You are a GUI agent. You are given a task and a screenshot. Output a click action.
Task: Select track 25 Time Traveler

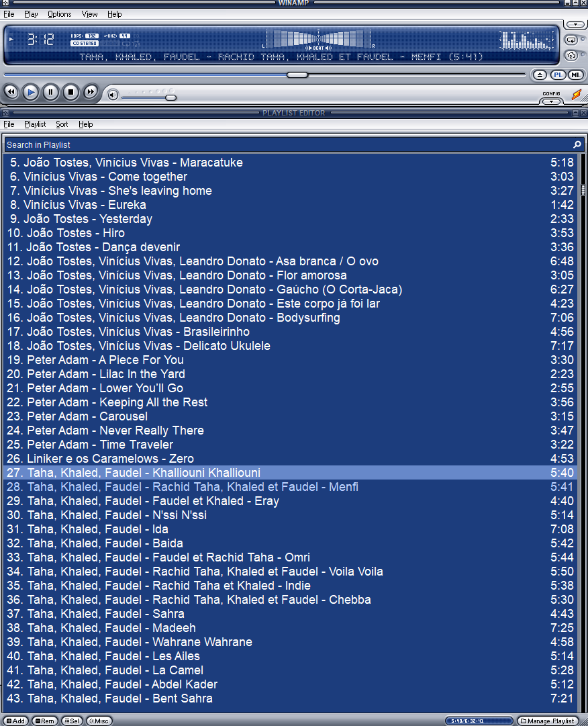point(290,445)
